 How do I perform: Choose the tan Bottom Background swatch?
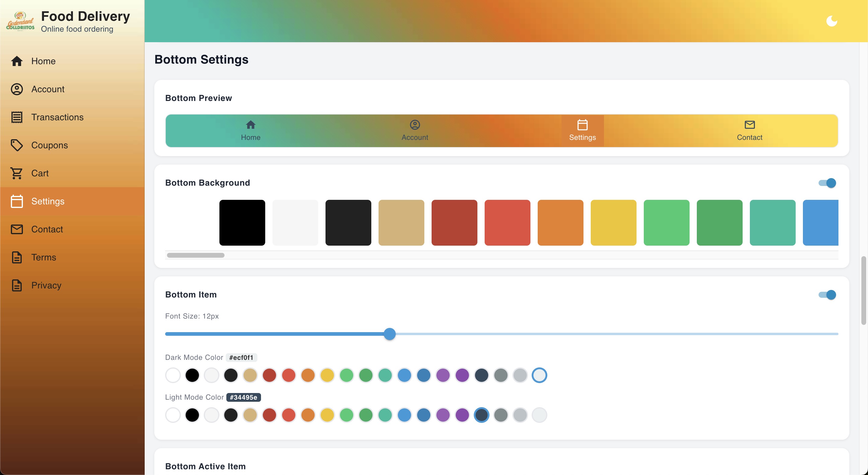point(401,223)
